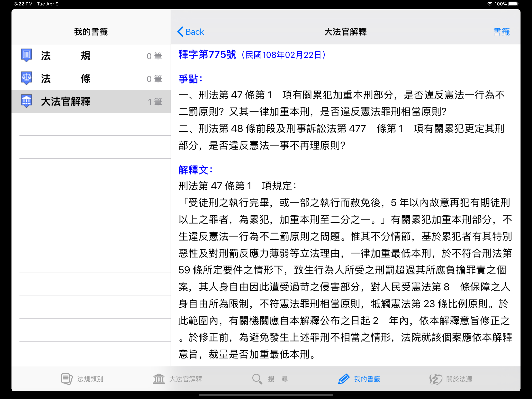Viewport: 532px width, 399px height.
Task: Tap the 爭點 section heading
Action: [190, 79]
